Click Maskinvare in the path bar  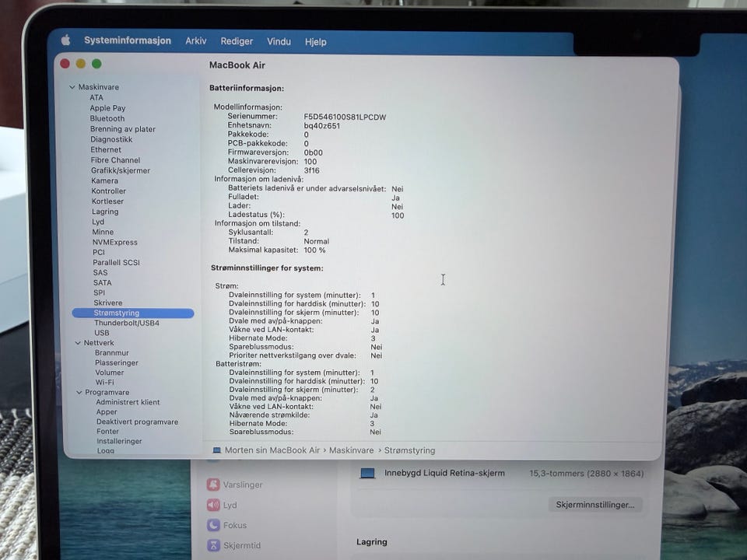tap(352, 450)
